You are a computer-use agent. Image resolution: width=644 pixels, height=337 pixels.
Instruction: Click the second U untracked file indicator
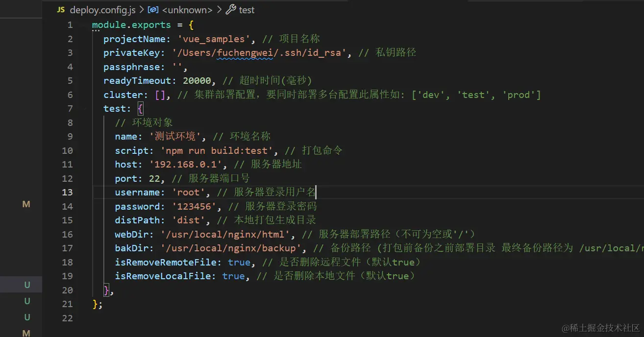[x=27, y=301]
